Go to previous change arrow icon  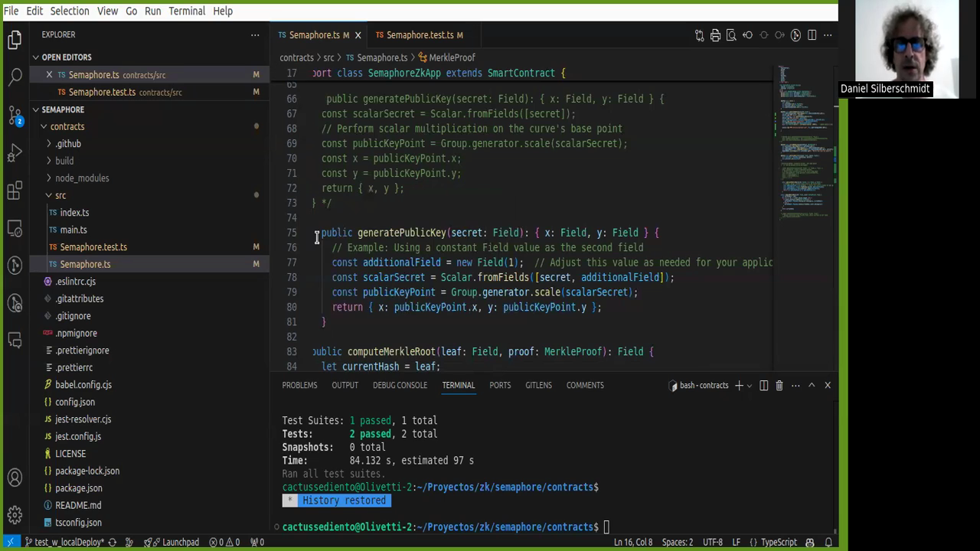[748, 35]
